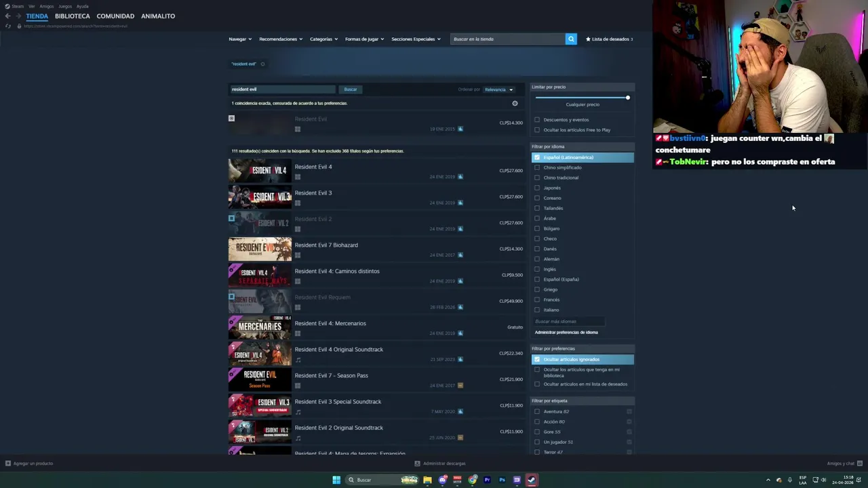The height and width of the screenshot is (488, 868).
Task: Click the Aventura tag exclude icon
Action: point(629,411)
